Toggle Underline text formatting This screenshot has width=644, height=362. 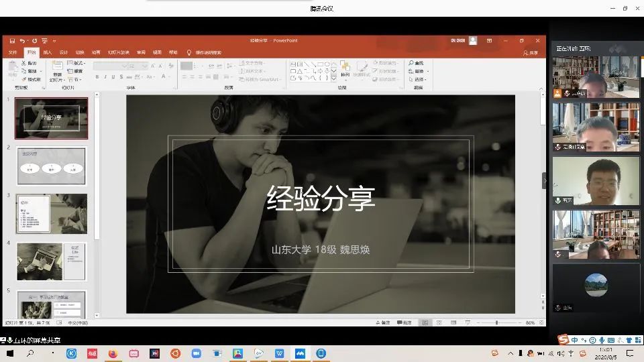(113, 77)
